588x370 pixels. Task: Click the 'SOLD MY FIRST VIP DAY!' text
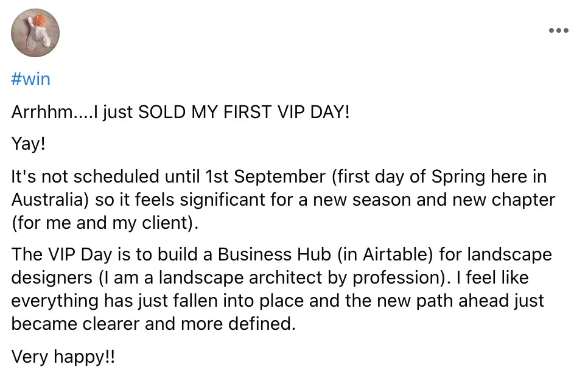(x=243, y=112)
